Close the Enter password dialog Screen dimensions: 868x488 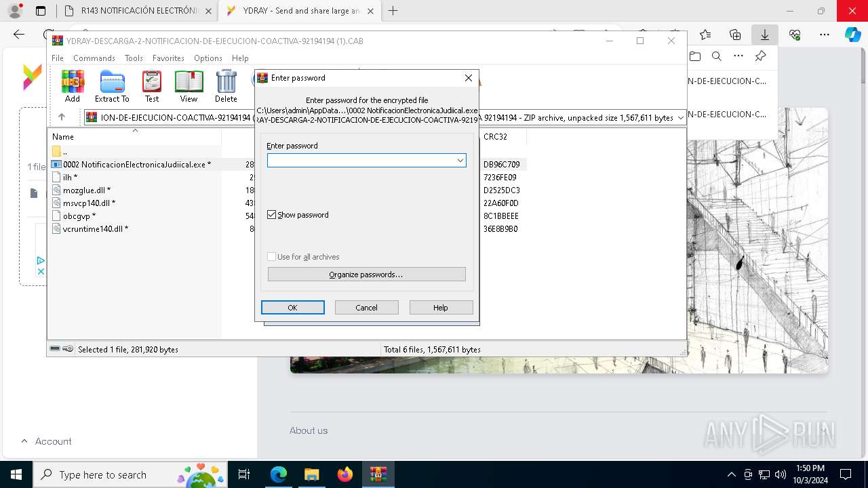468,78
